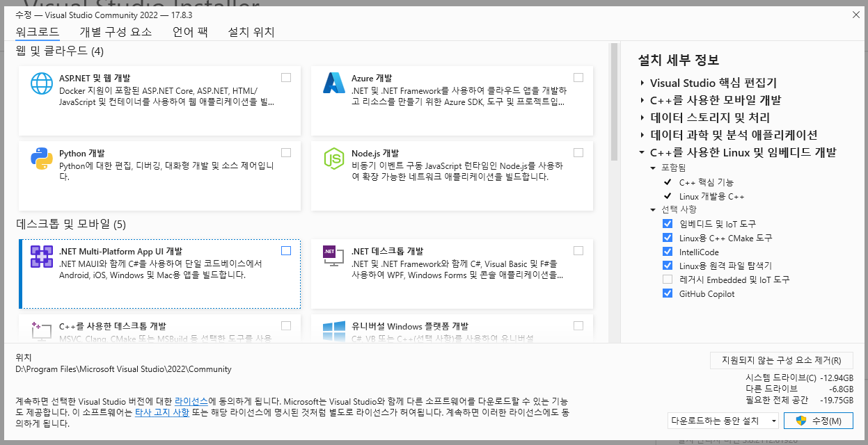This screenshot has height=445, width=868.
Task: Check C++를 사용한 데스크톱 개발 workload
Action: (286, 325)
